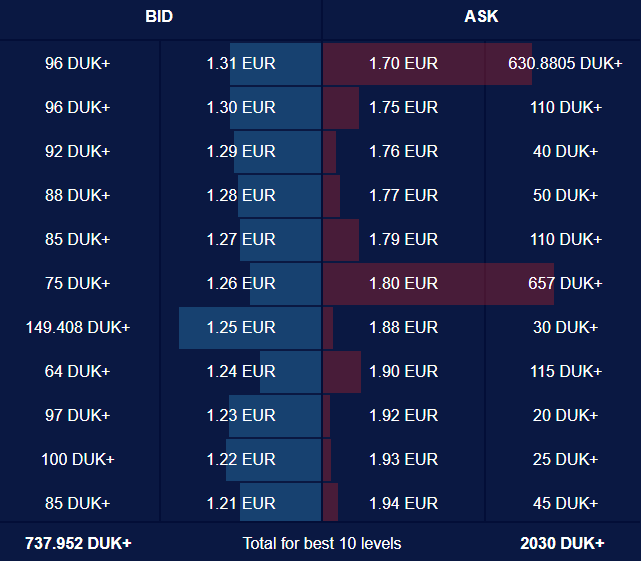641x561 pixels.
Task: Click the 2030 DUK+ ask total
Action: pyautogui.click(x=562, y=543)
